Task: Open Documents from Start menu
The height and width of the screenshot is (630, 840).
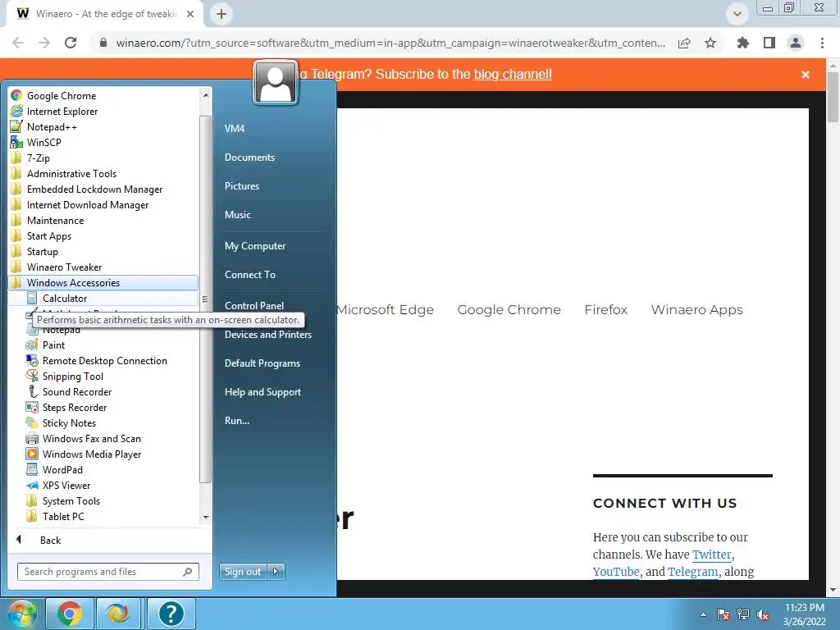Action: (x=249, y=157)
